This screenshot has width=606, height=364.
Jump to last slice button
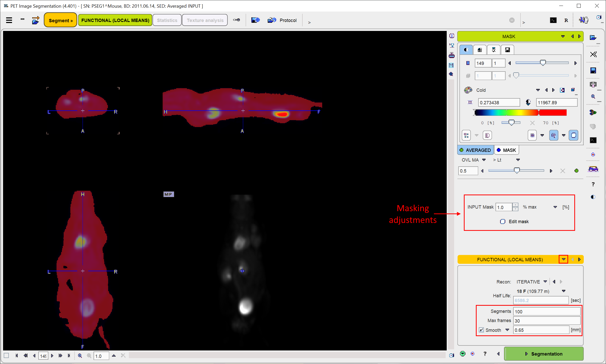click(x=69, y=356)
